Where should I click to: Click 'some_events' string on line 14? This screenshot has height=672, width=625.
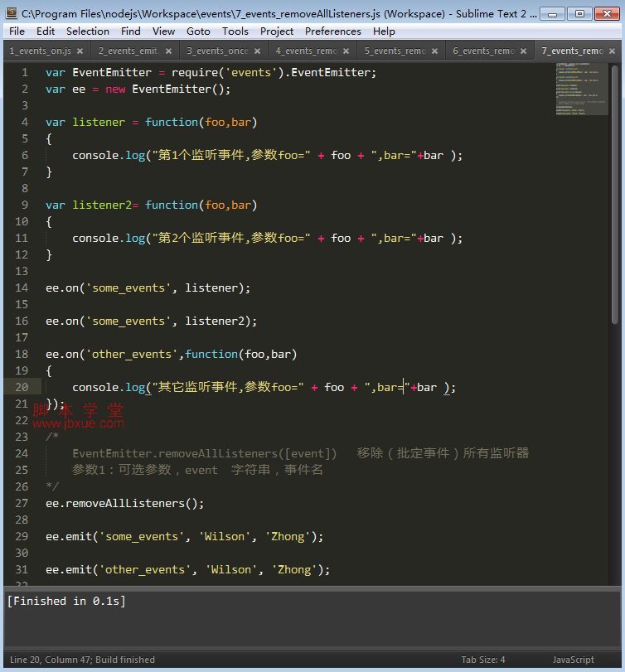128,288
